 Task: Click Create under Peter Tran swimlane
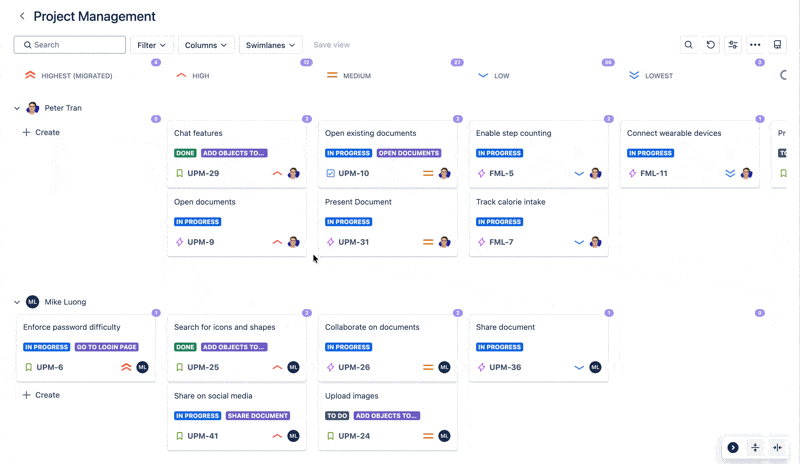click(x=41, y=132)
